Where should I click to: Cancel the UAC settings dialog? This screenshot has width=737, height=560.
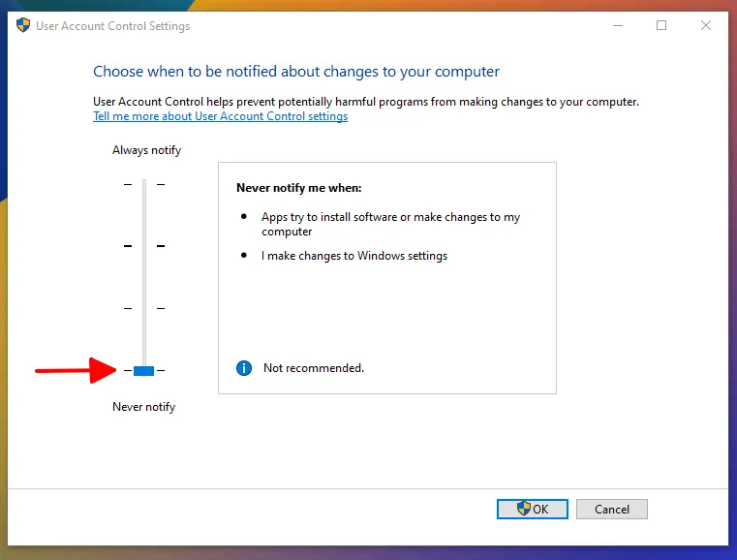[611, 509]
